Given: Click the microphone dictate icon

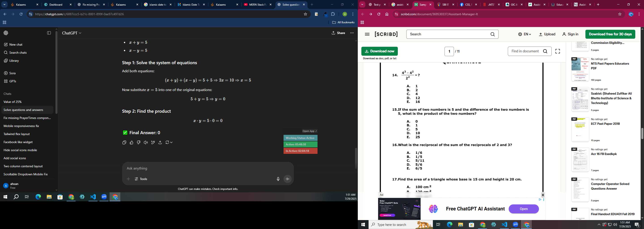Looking at the screenshot, I should [x=278, y=179].
